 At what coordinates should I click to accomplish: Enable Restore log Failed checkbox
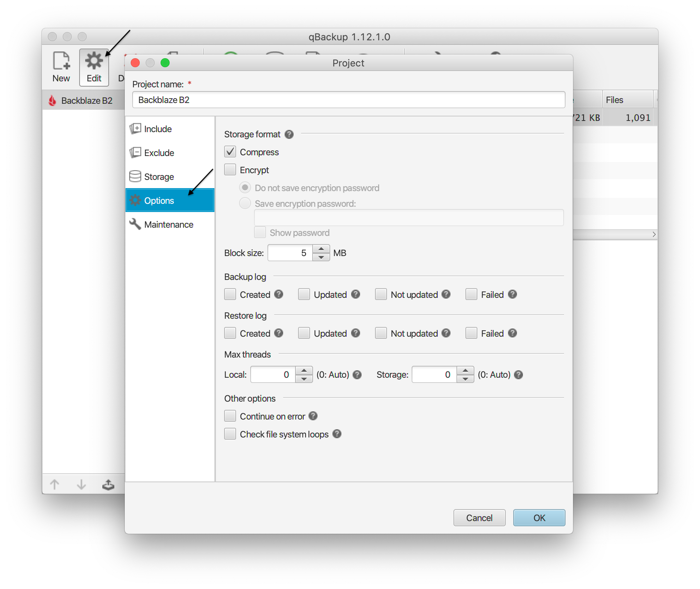click(471, 333)
